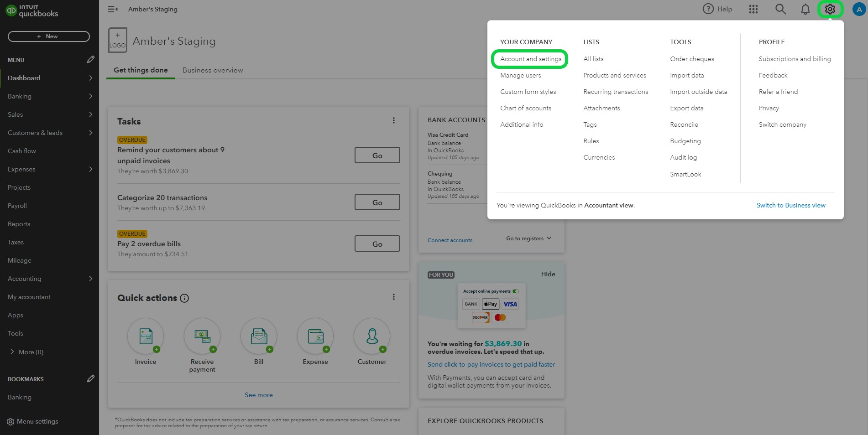
Task: Select Get things done tab
Action: tap(141, 70)
